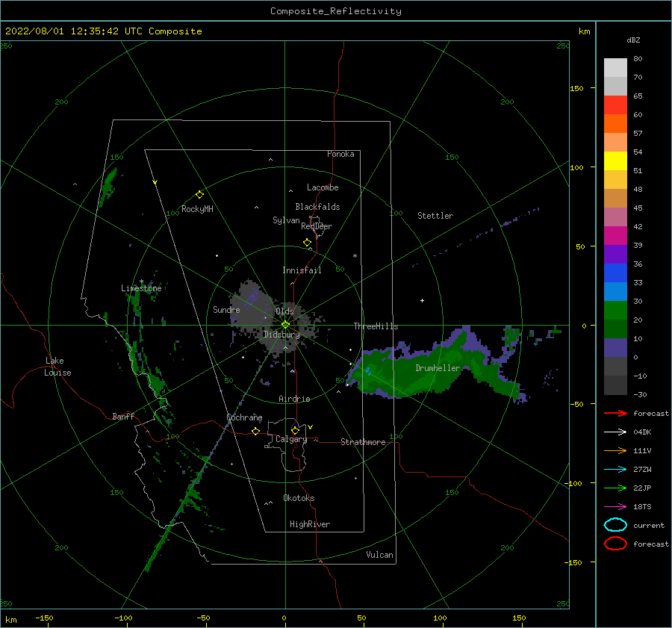Select the pink 42–45 dBZ swatch

(615, 217)
